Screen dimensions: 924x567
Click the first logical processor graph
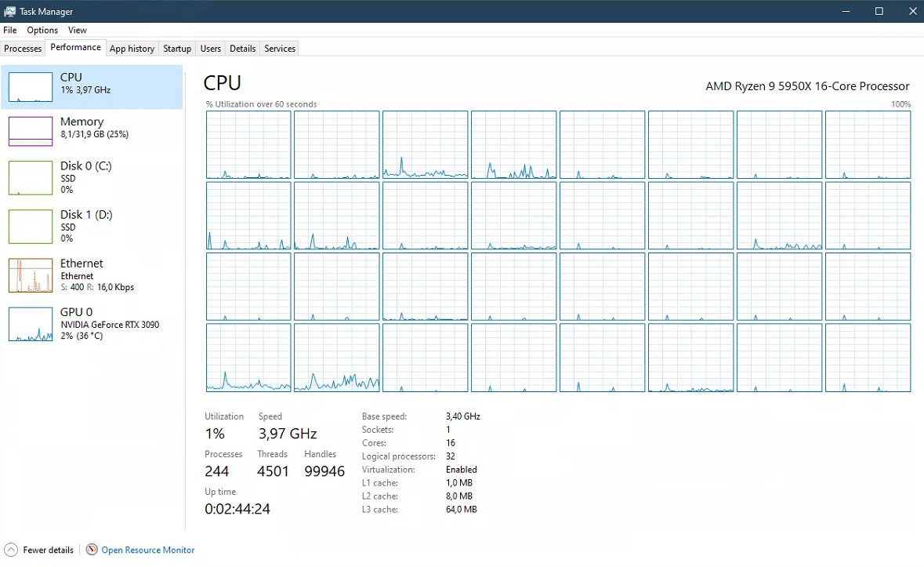[248, 145]
